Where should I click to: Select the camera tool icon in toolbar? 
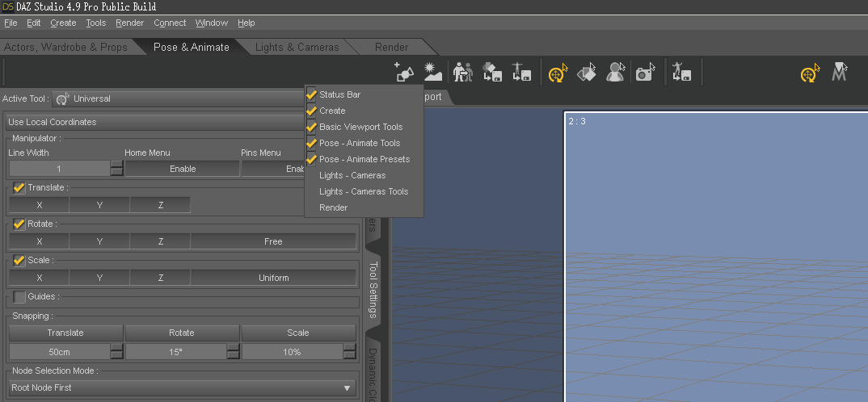(645, 73)
